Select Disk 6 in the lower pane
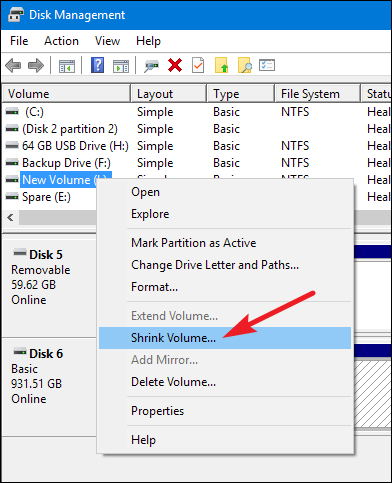 coord(46,354)
